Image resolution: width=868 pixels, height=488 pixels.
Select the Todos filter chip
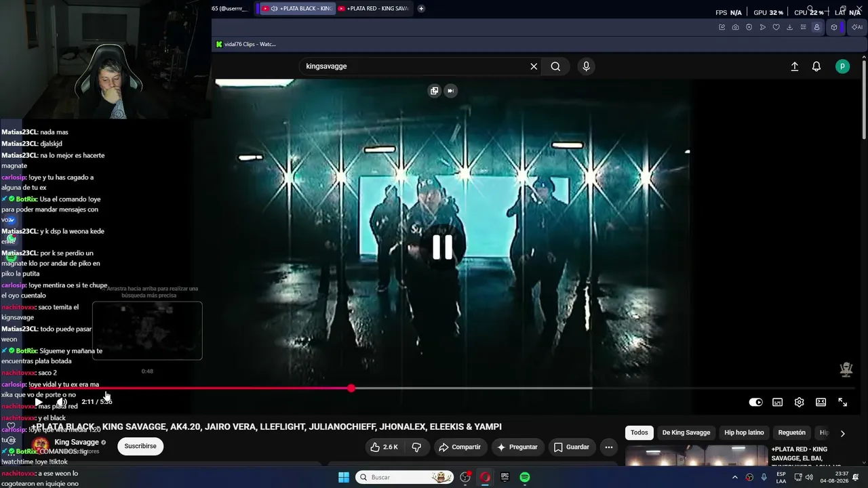(x=639, y=432)
